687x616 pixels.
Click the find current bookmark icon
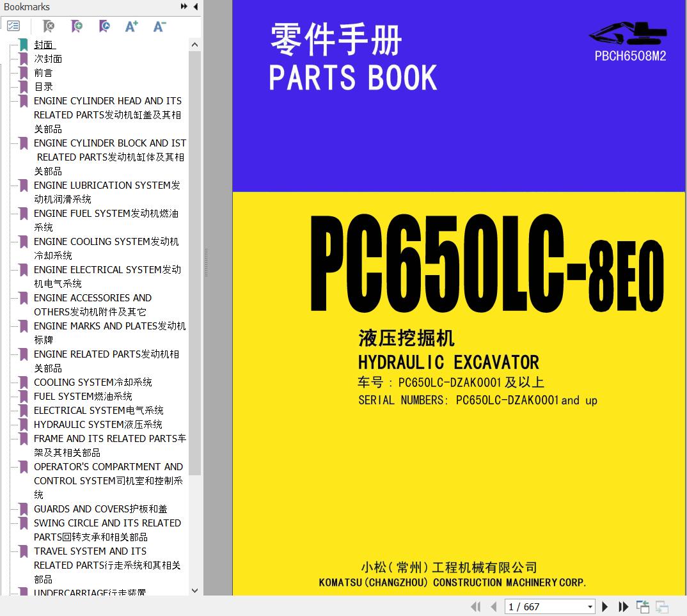pyautogui.click(x=104, y=27)
